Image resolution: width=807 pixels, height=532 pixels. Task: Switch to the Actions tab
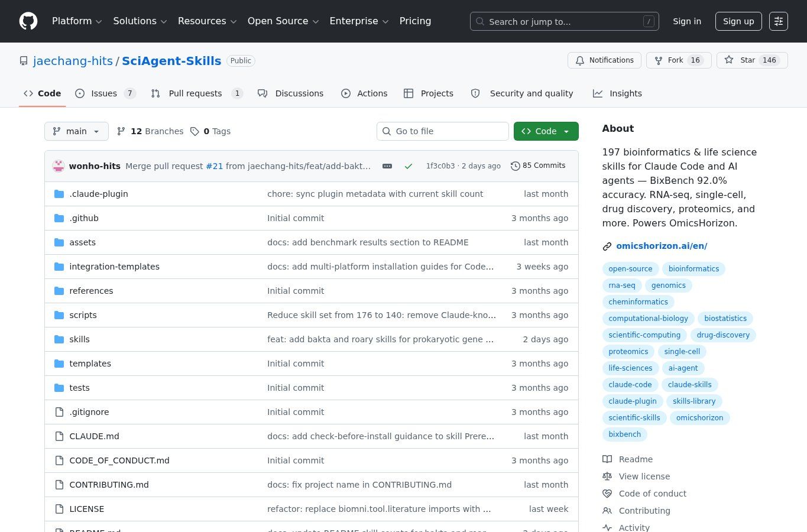click(364, 93)
